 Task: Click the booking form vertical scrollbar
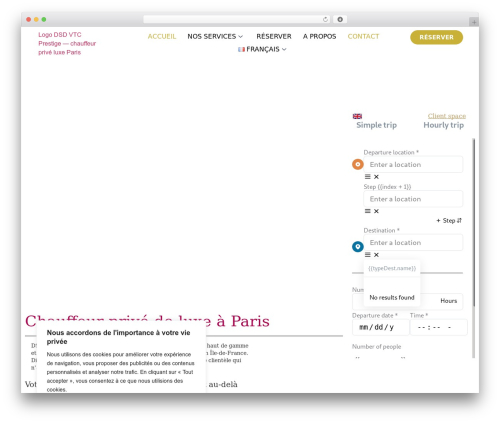tap(474, 222)
